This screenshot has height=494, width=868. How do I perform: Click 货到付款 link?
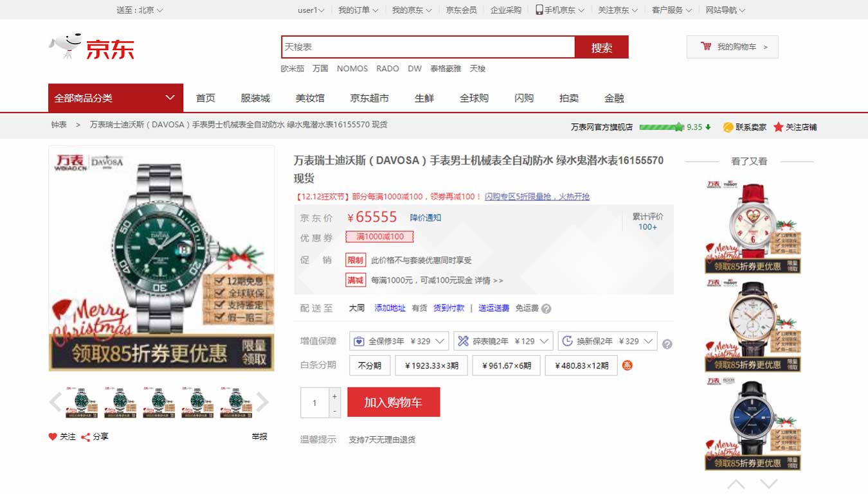(x=449, y=308)
